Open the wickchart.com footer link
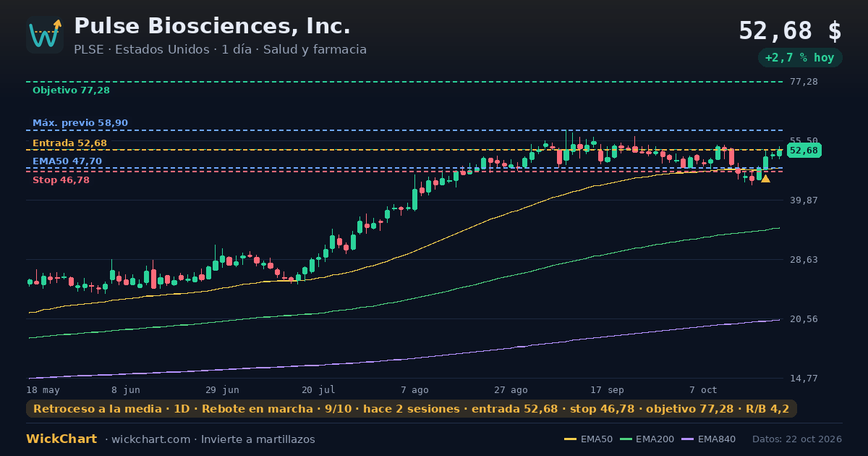Screen dimensions: 868x456 point(153,439)
